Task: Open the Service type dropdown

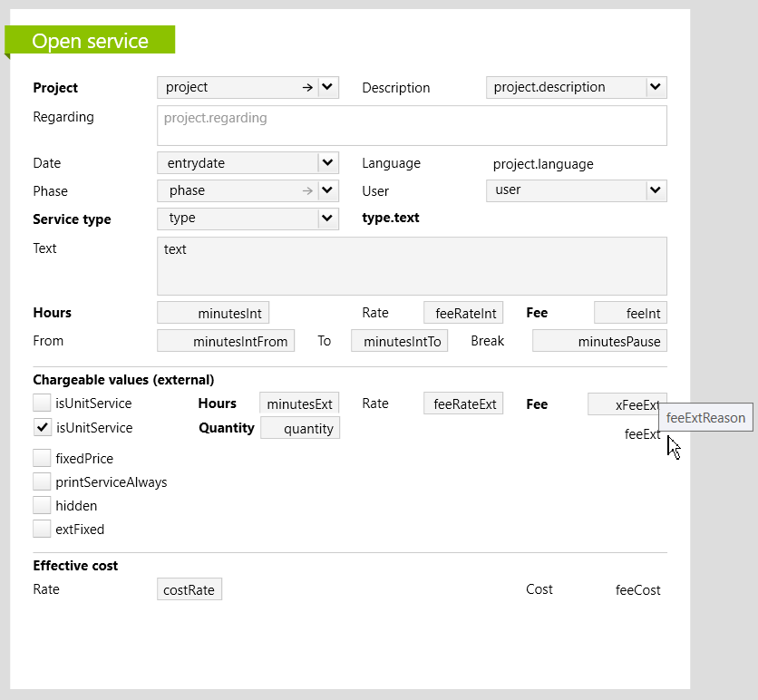Action: tap(328, 219)
